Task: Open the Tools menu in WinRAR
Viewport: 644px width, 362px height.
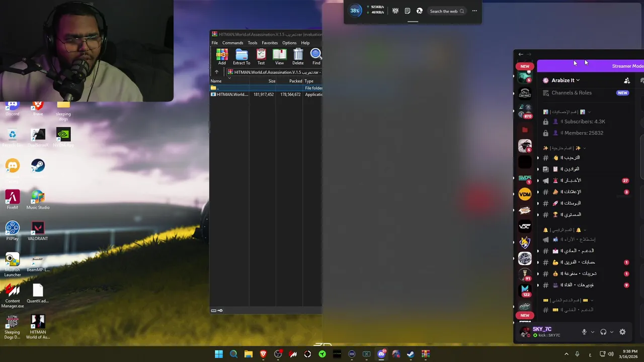Action: tap(253, 43)
